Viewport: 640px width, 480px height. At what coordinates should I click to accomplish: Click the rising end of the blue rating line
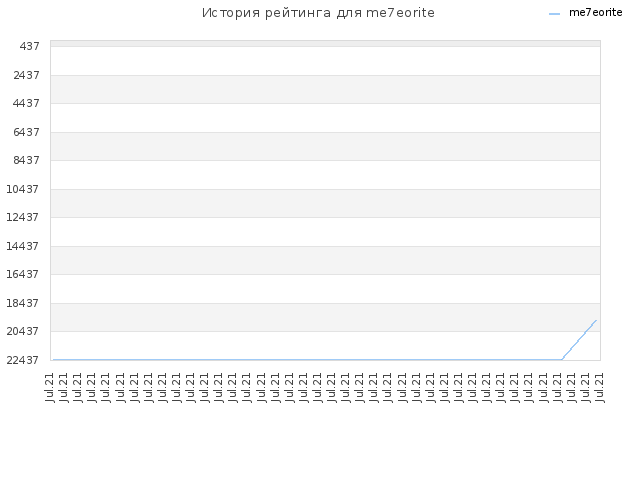[596, 320]
